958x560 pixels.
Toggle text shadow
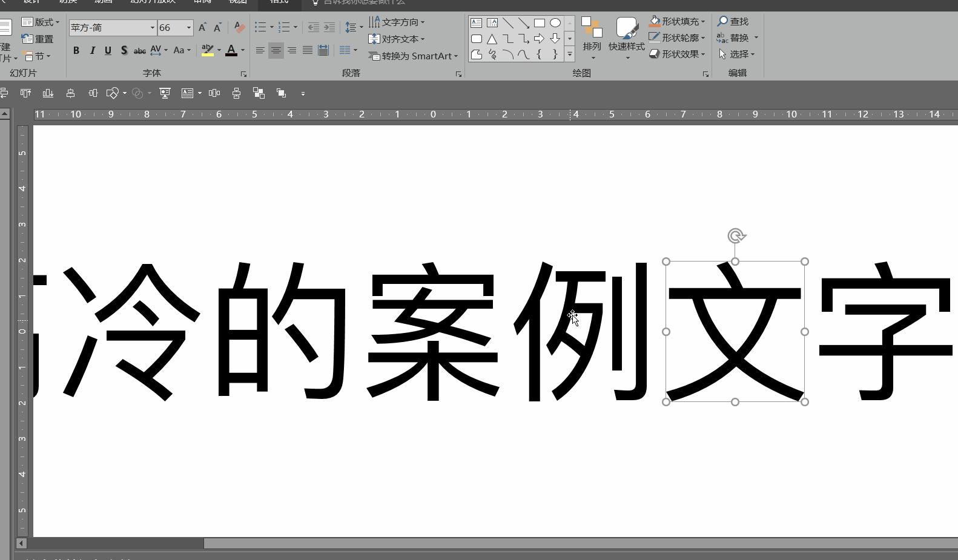point(124,50)
